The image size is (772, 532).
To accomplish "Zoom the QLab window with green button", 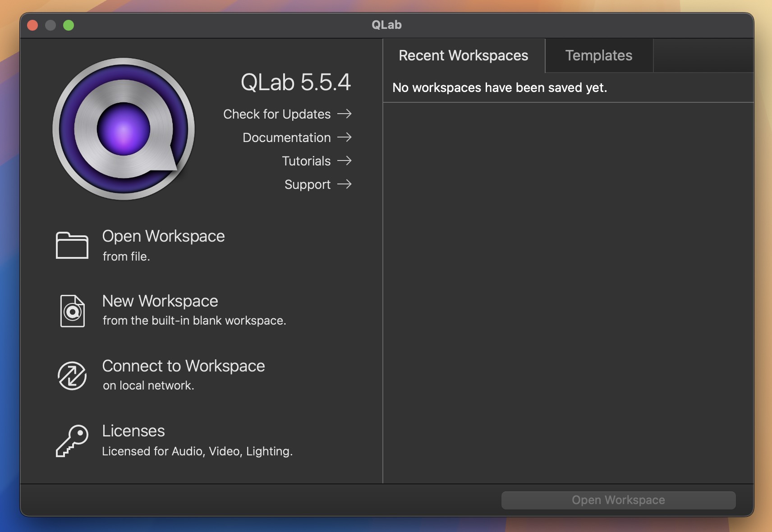I will [x=69, y=25].
